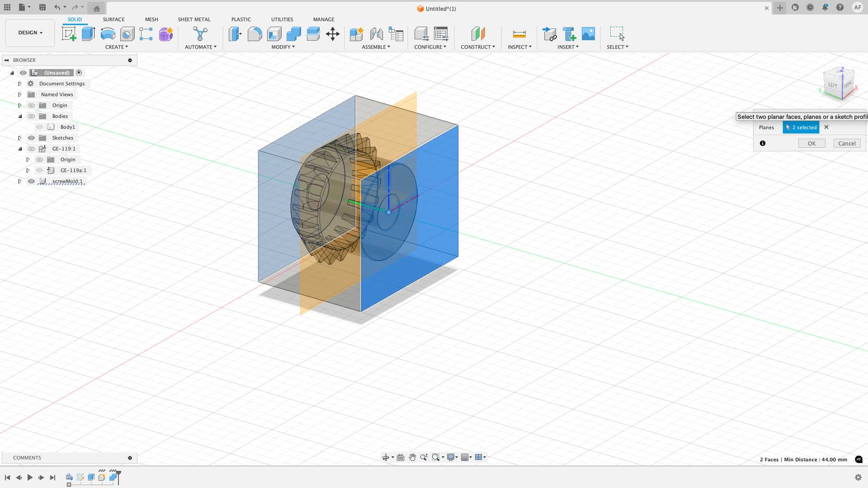
Task: Toggle visibility of GE-119a:1
Action: tap(39, 170)
